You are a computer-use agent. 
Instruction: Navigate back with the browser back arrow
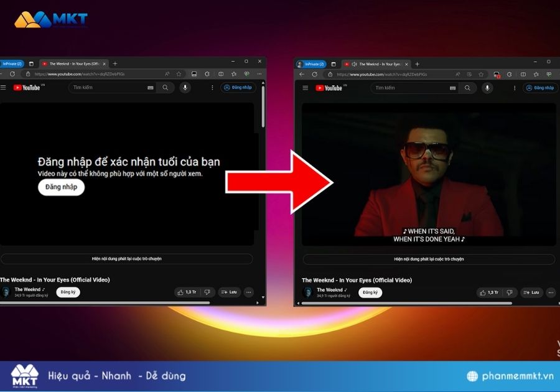(x=301, y=73)
